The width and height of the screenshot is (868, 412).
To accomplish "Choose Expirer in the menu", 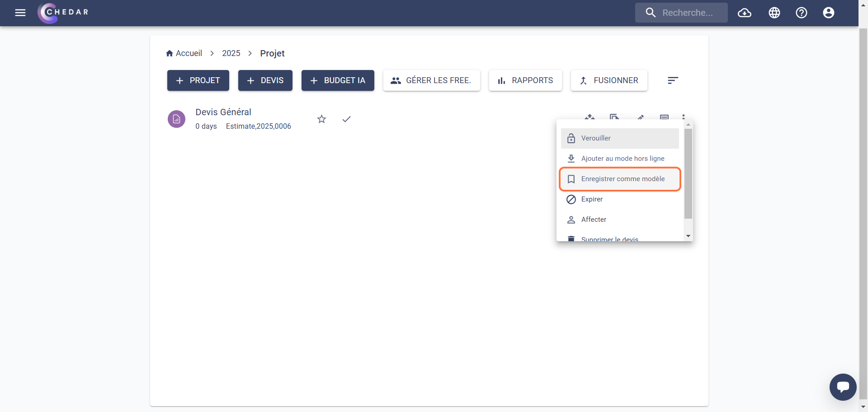I will [620, 199].
